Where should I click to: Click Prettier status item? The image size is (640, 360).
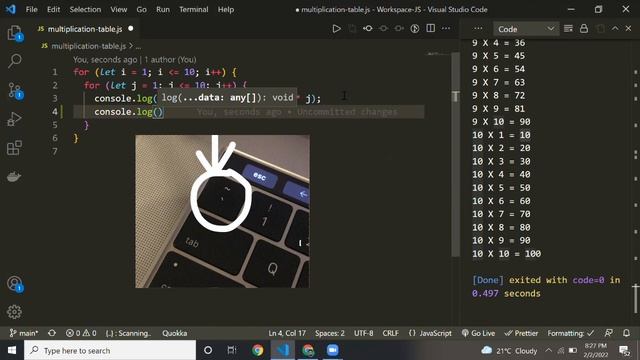(521, 333)
